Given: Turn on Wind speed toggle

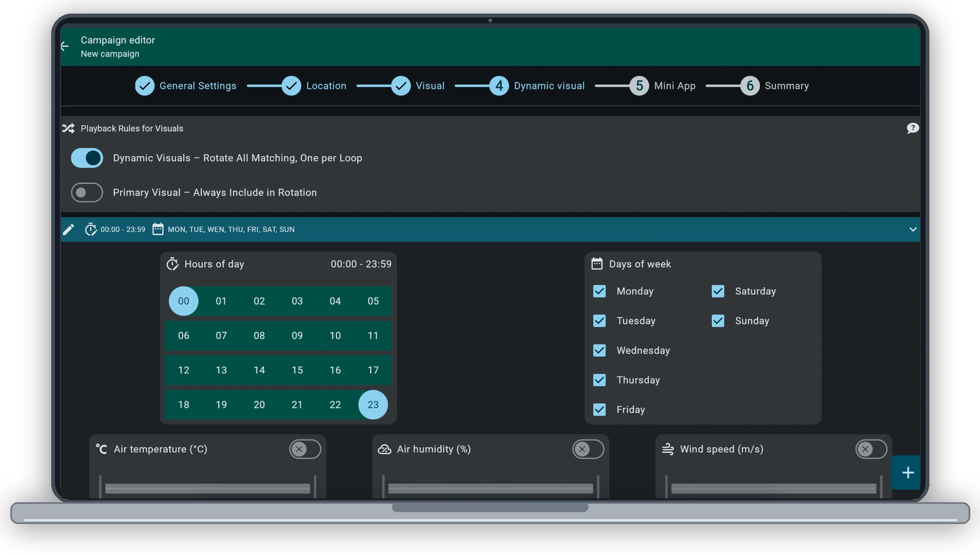Looking at the screenshot, I should point(871,449).
